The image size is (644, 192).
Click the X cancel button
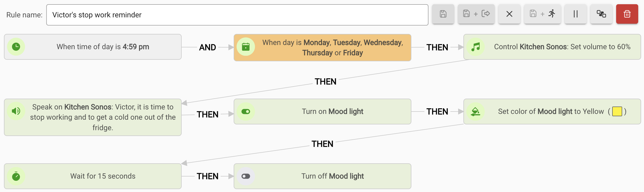pos(509,14)
